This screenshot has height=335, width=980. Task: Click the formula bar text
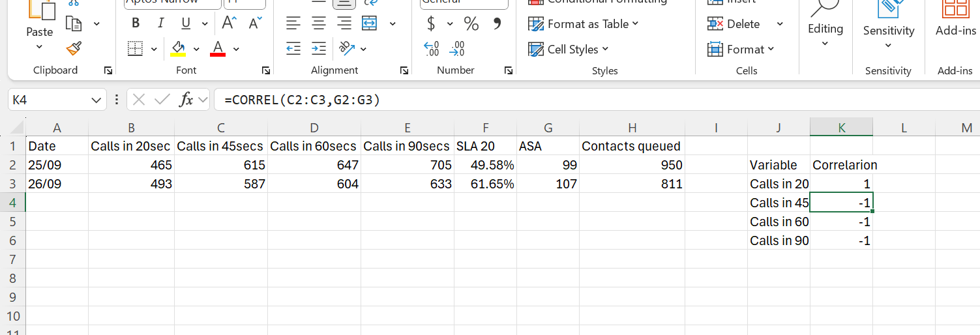[x=302, y=100]
